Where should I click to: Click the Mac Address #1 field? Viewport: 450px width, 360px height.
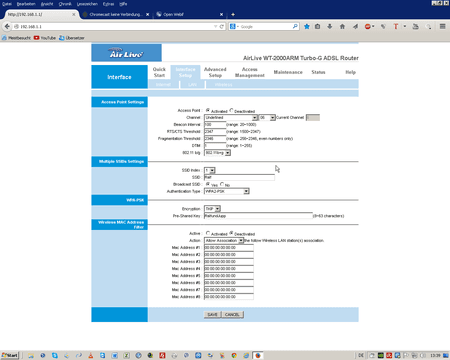click(229, 248)
